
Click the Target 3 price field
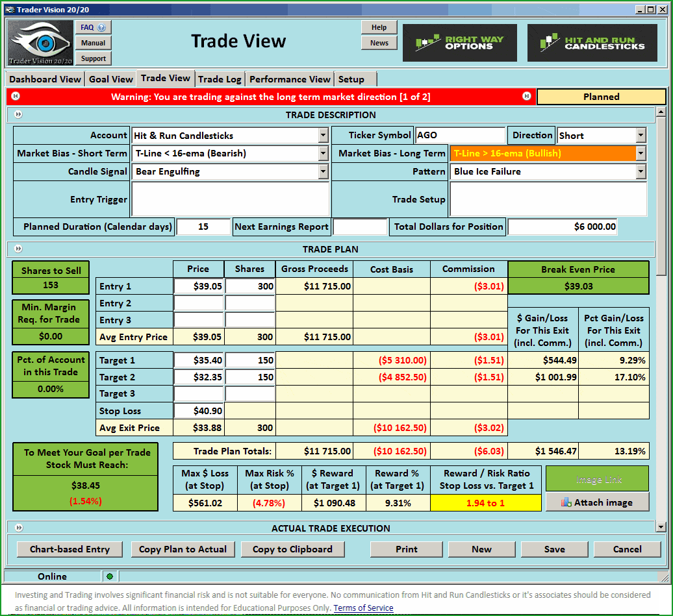pyautogui.click(x=199, y=393)
